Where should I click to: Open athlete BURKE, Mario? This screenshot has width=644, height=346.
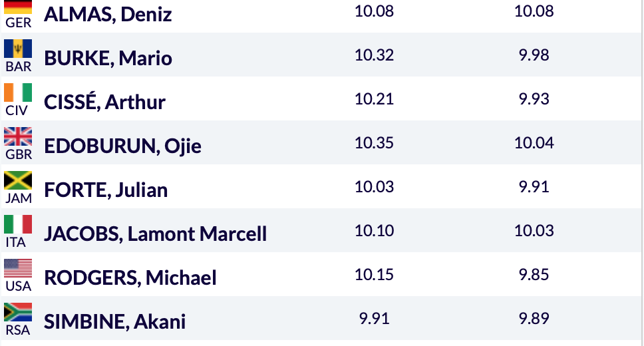coord(108,58)
